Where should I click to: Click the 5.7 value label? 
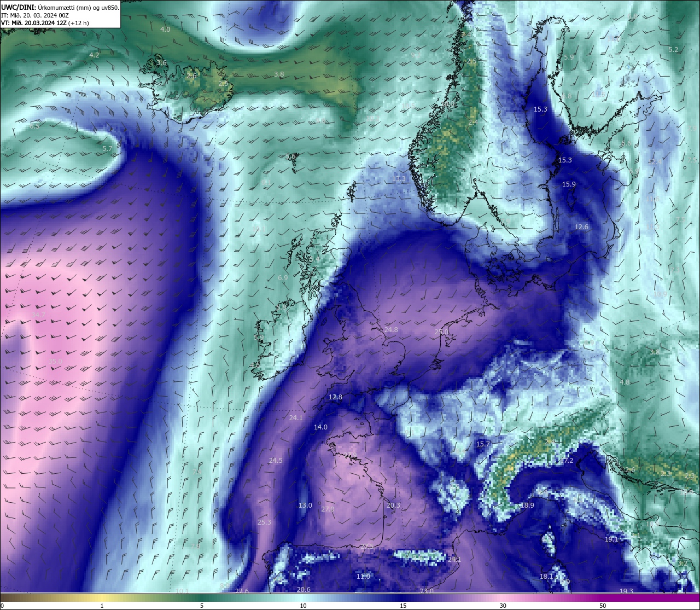(107, 149)
